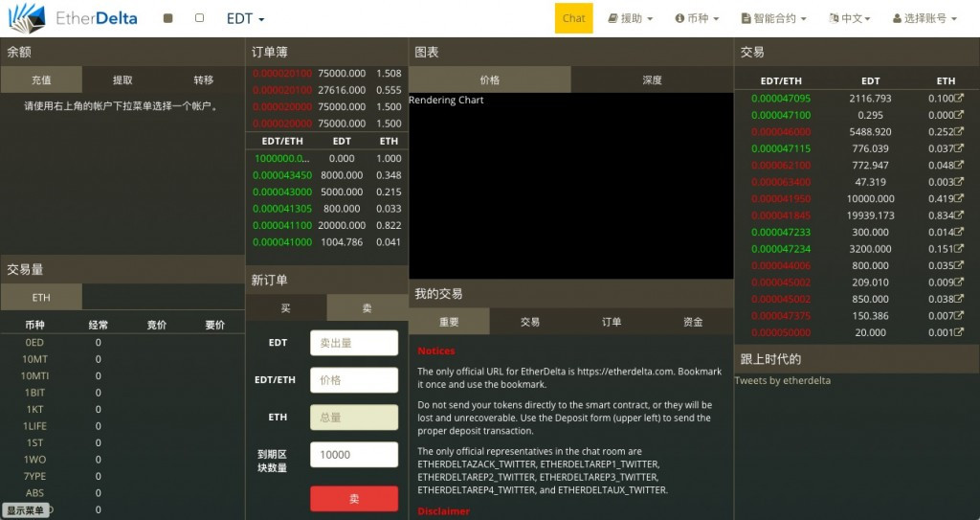Expand the 智能合约 smart contract menu
The image size is (980, 520).
click(x=773, y=19)
